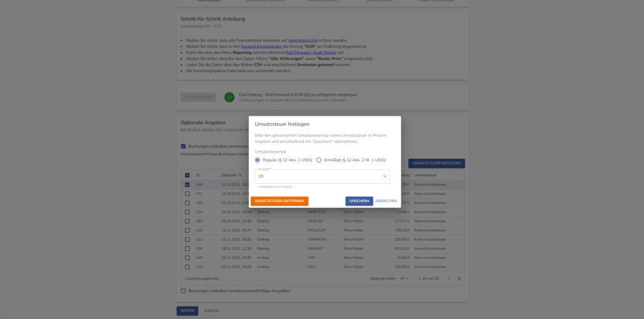644x319 pixels.
Task: Click the green success checkmark icon
Action: [x=229, y=98]
